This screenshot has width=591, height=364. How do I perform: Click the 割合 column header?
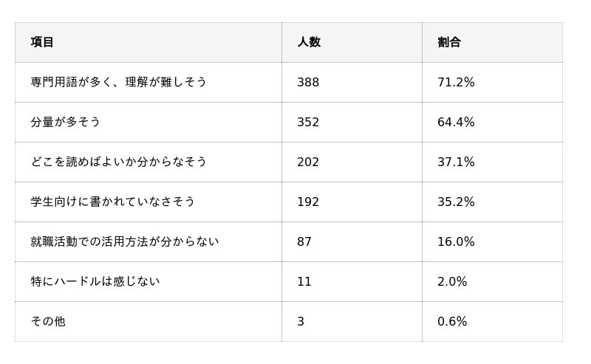[x=449, y=42]
